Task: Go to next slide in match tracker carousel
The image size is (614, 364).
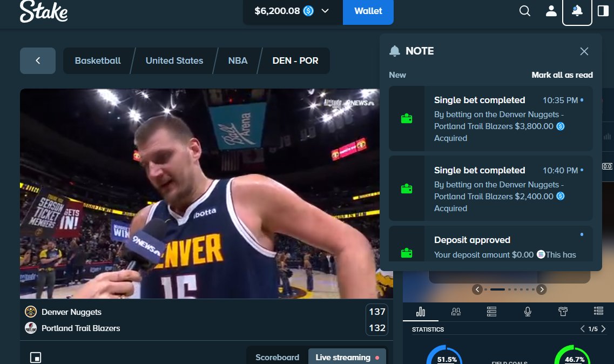Action: click(541, 289)
